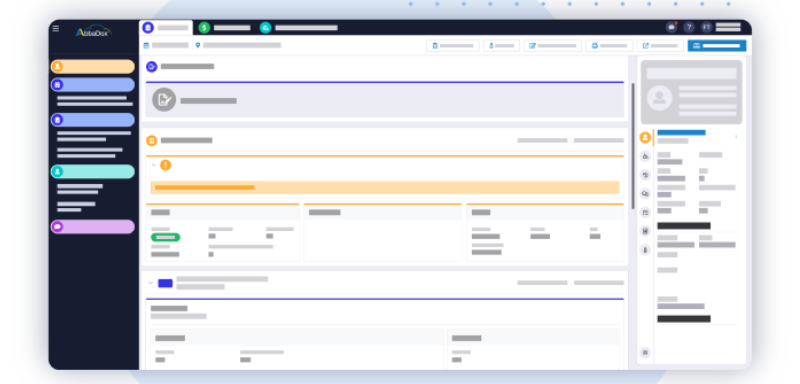Screen dimensions: 800x384
Task: Click the green status badge
Action: click(165, 238)
